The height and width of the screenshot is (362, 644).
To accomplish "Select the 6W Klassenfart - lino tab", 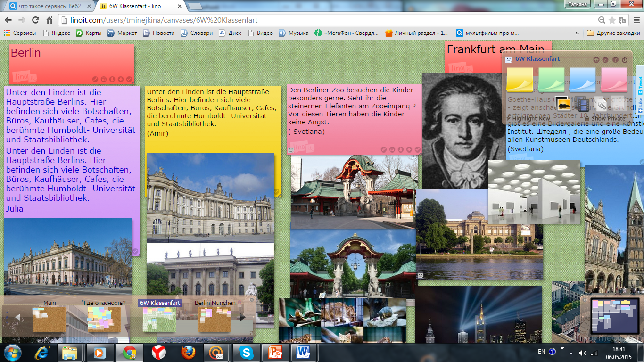I will (x=140, y=6).
